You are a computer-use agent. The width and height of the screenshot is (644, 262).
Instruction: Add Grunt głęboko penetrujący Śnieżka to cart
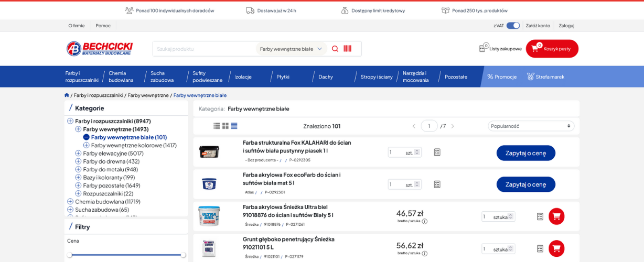556,248
